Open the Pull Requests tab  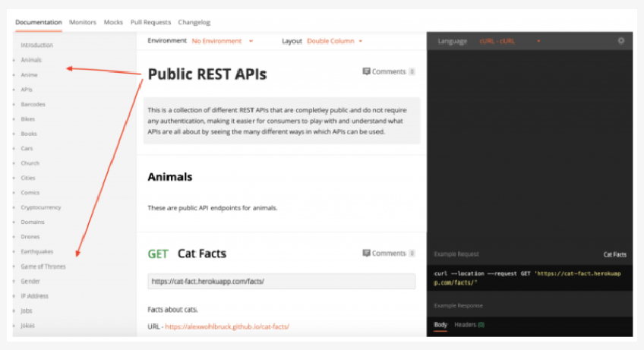(x=150, y=23)
